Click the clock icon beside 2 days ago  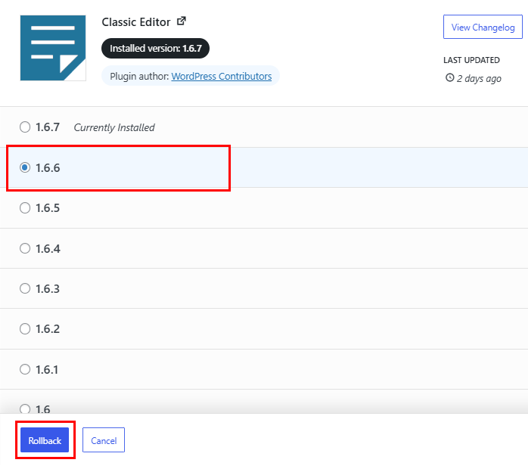450,78
